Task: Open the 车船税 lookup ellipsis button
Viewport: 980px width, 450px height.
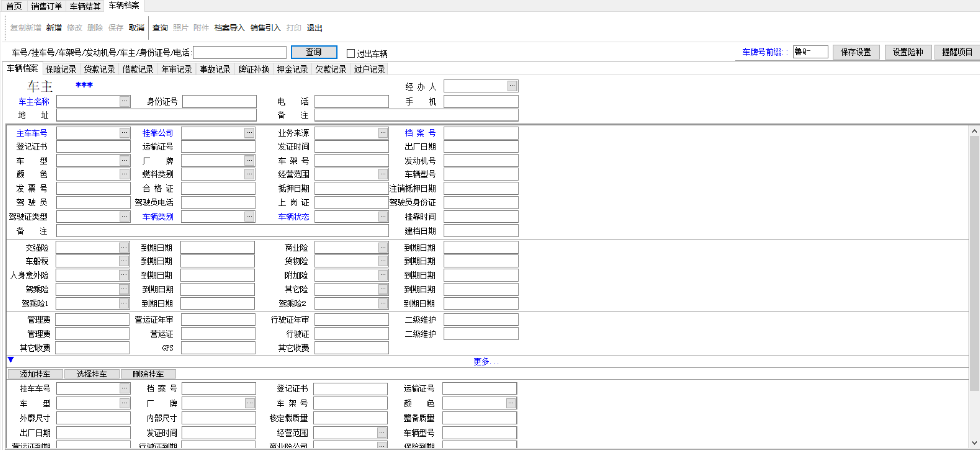Action: [123, 261]
